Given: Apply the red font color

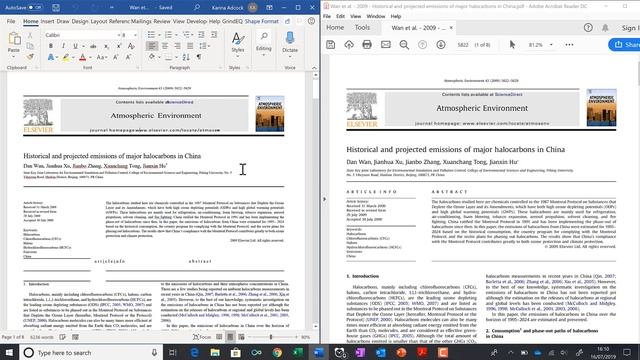Looking at the screenshot, I should (82, 58).
